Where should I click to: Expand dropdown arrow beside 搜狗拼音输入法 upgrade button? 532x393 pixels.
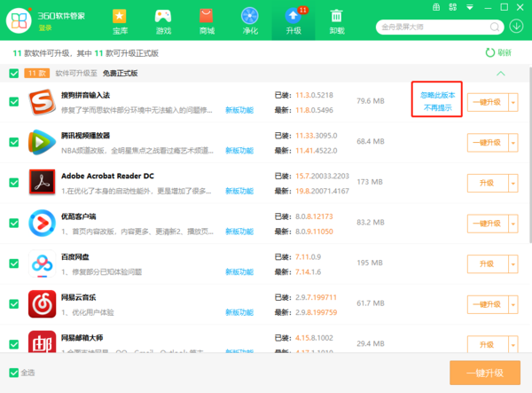click(x=512, y=102)
